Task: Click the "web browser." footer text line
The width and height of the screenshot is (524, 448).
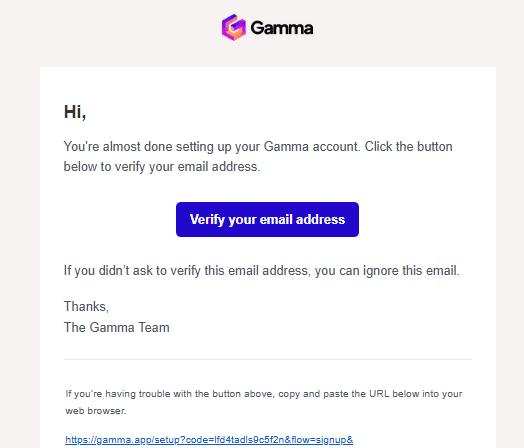Action: (x=96, y=411)
